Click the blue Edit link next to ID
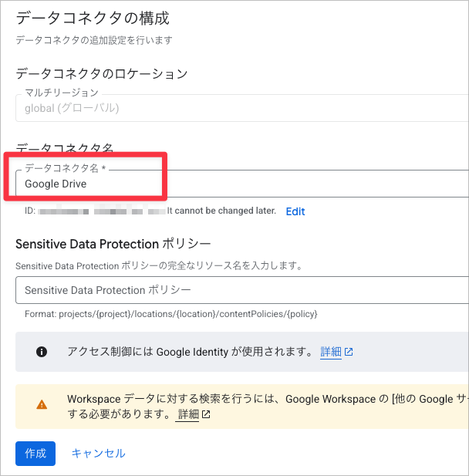This screenshot has height=476, width=469. pos(295,211)
